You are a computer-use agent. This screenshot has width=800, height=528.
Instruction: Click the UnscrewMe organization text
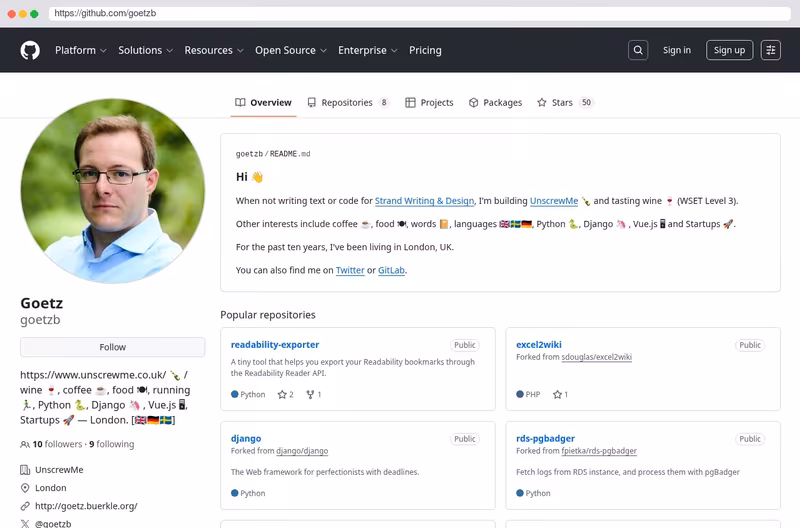click(59, 470)
